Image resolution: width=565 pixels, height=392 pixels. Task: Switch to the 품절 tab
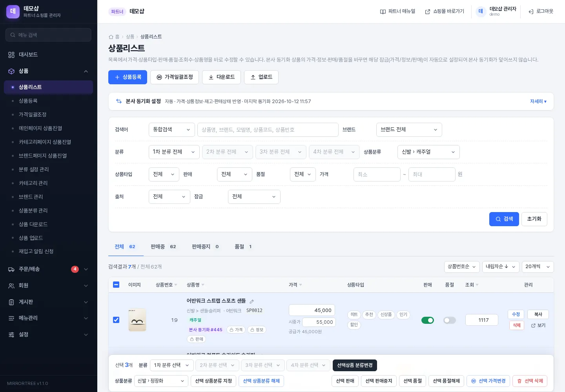(243, 247)
